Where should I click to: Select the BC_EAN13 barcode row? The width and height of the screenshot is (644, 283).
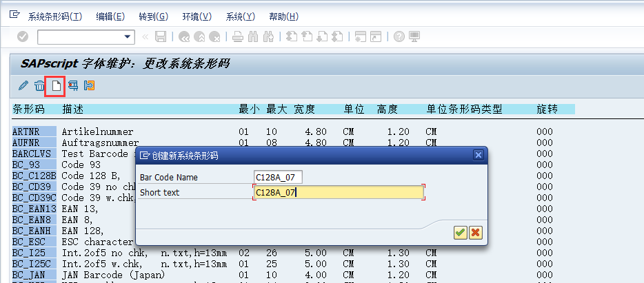(34, 209)
